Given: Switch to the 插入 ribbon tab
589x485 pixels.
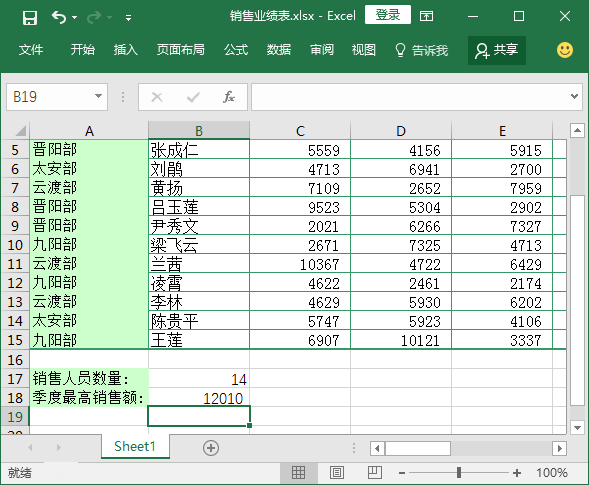Looking at the screenshot, I should (126, 50).
